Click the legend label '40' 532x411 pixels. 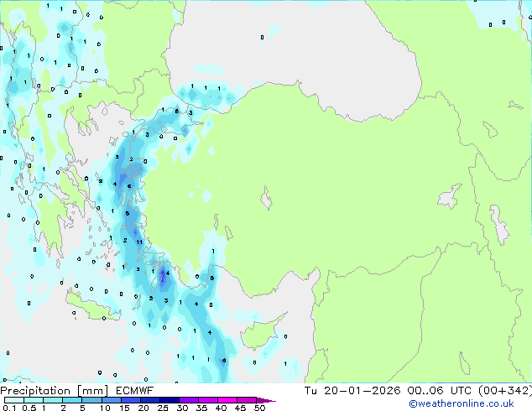click(221, 408)
